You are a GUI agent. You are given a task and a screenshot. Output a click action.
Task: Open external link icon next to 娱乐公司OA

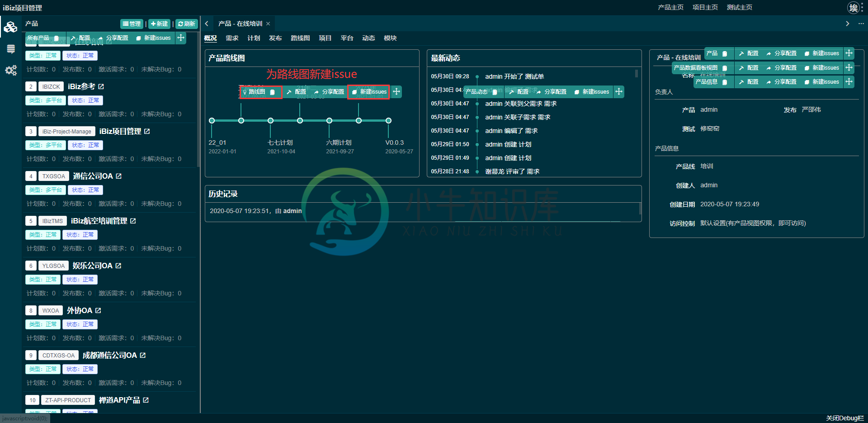point(118,266)
